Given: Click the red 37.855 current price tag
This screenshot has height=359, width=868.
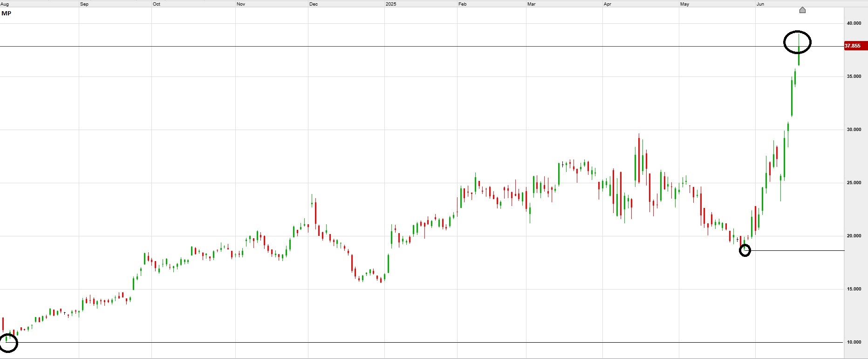Looking at the screenshot, I should coord(856,46).
